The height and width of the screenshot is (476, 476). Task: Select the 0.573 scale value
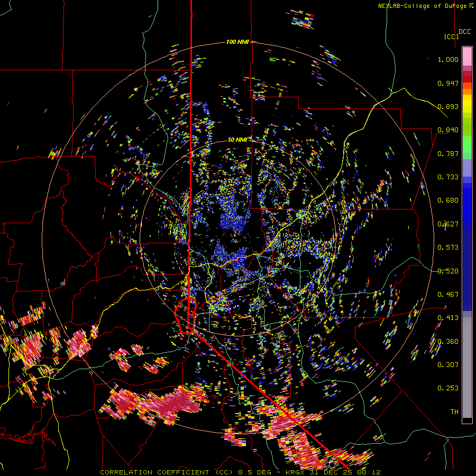tap(448, 248)
